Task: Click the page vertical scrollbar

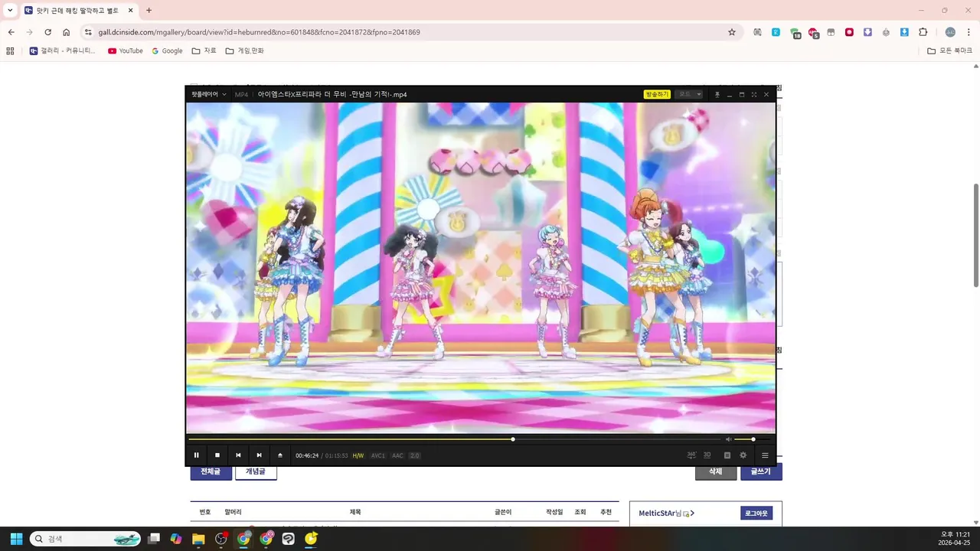Action: tap(975, 235)
